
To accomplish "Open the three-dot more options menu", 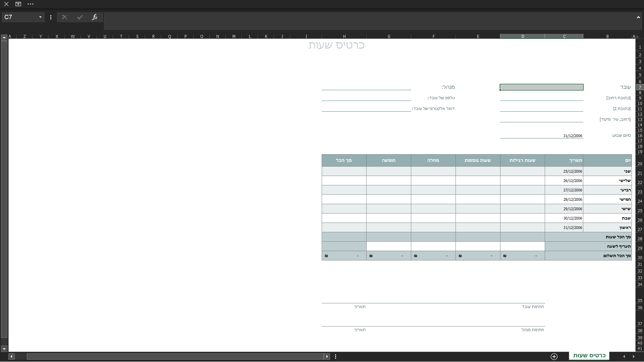I will coord(31,4).
